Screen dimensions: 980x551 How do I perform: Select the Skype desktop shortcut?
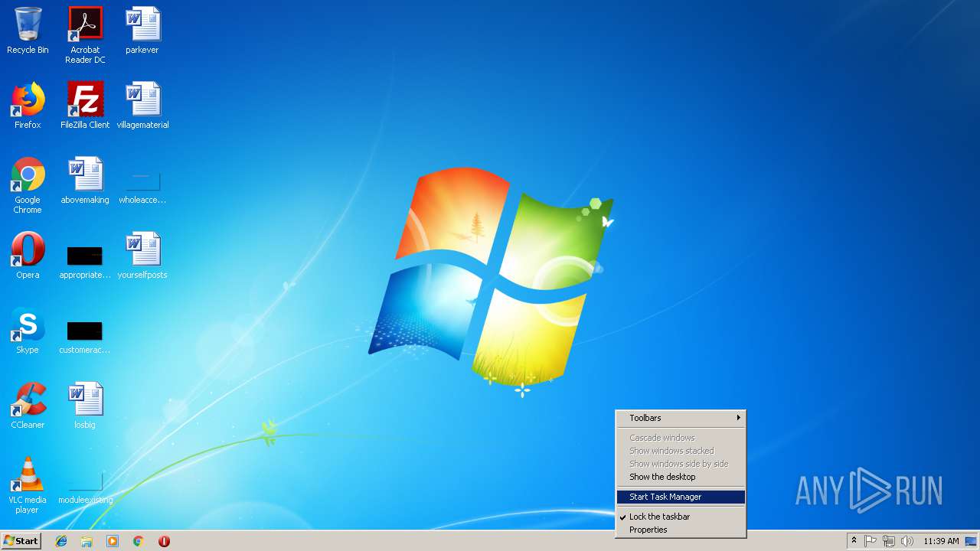pos(28,331)
